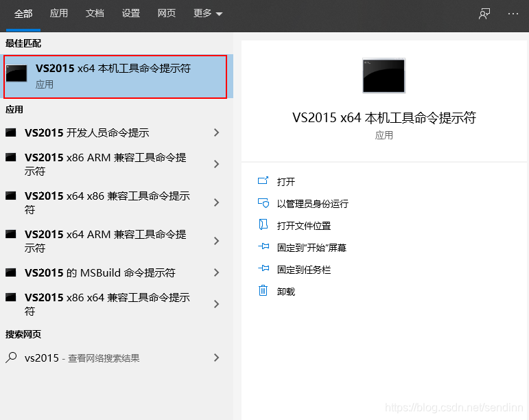Click the icon beside VS2015 开发人员命令提示
This screenshot has width=529, height=420.
(x=11, y=132)
